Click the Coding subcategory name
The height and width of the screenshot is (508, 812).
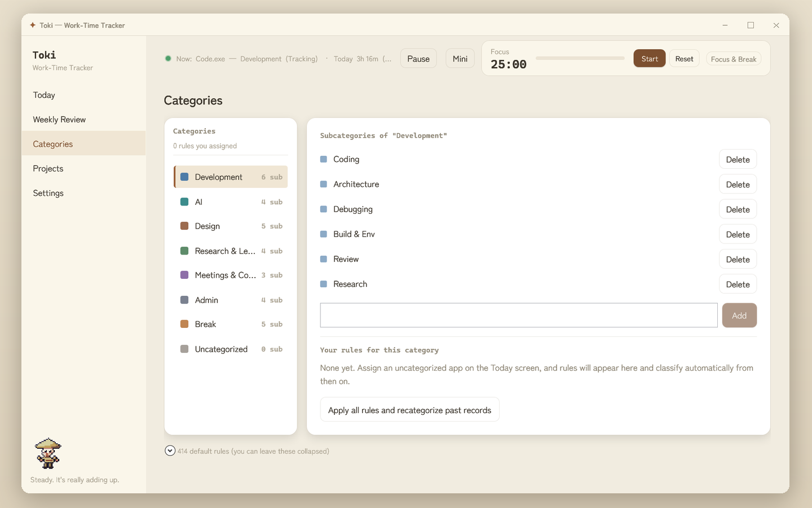click(346, 159)
